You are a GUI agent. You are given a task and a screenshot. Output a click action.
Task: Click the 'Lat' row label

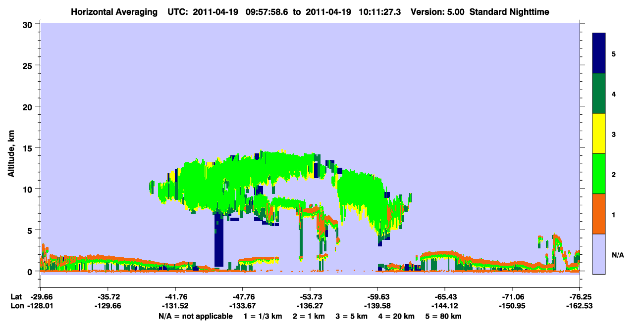coord(16,296)
